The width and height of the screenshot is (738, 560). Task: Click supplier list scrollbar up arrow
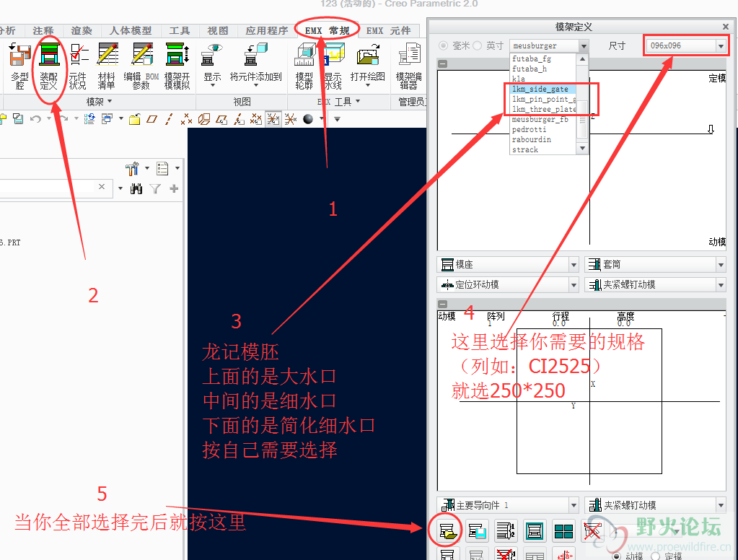pyautogui.click(x=582, y=59)
